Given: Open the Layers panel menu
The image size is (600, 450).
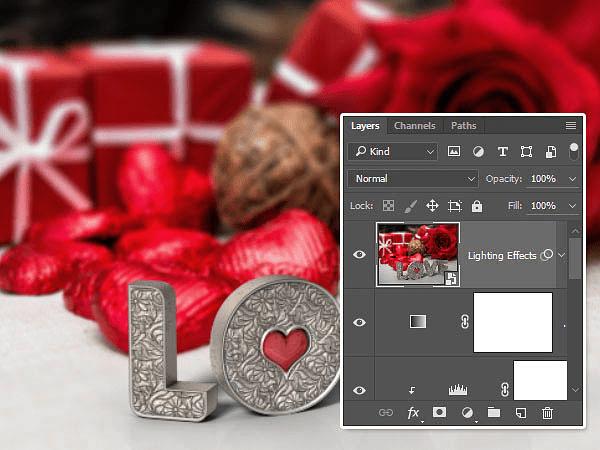Looking at the screenshot, I should pyautogui.click(x=571, y=126).
